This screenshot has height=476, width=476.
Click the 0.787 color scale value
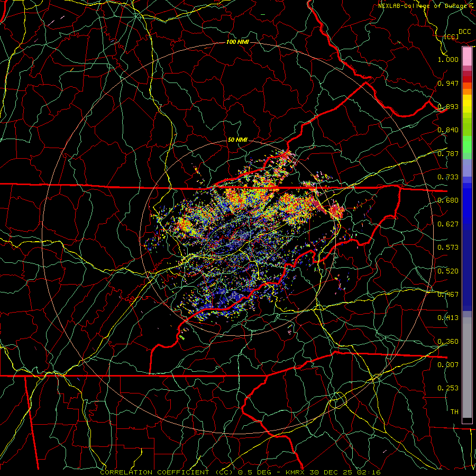tap(448, 153)
